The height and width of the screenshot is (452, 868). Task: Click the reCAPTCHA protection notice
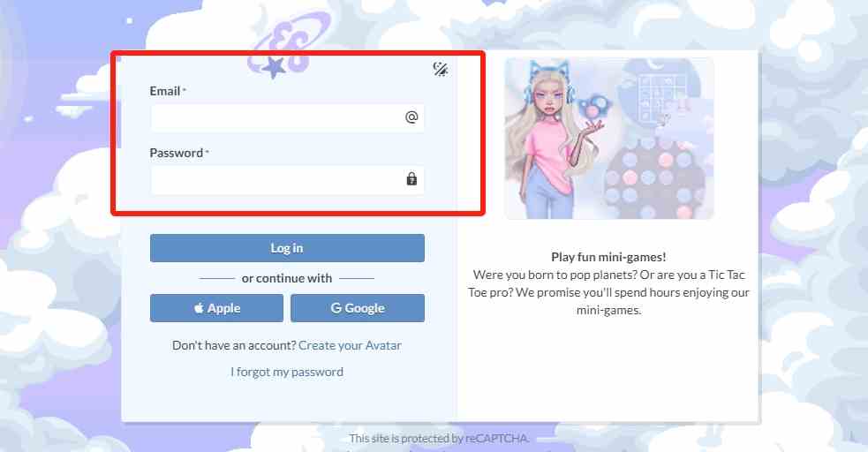coord(439,438)
